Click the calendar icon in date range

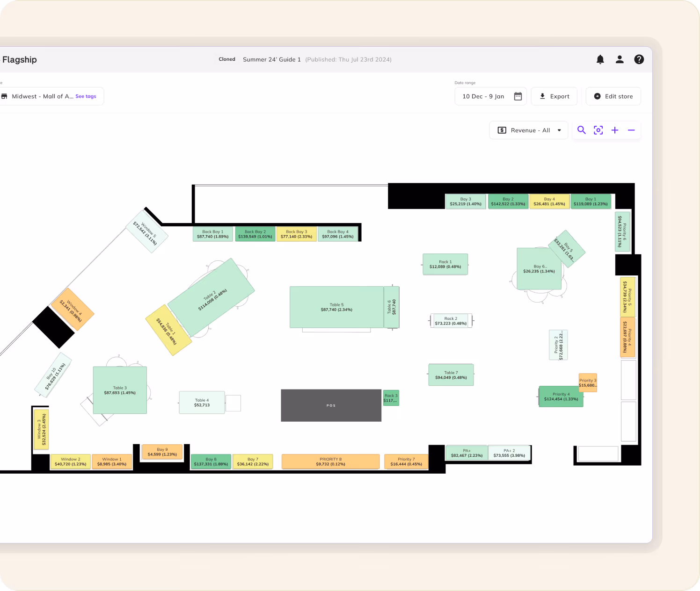pos(518,96)
